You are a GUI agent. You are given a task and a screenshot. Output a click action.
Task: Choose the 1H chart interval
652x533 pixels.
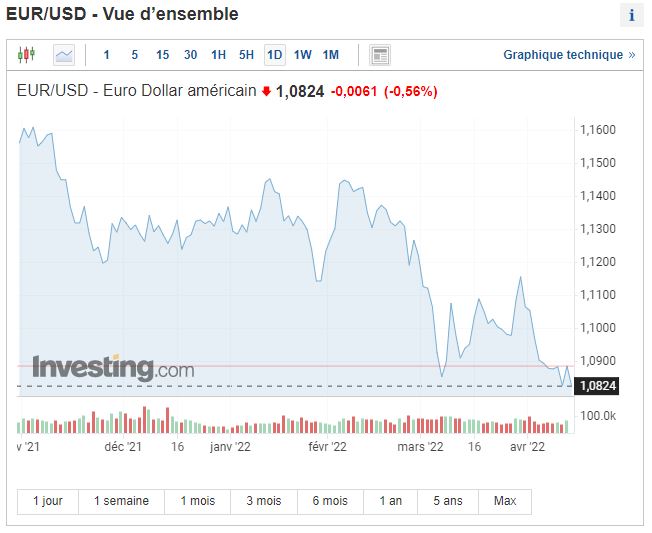click(x=218, y=55)
